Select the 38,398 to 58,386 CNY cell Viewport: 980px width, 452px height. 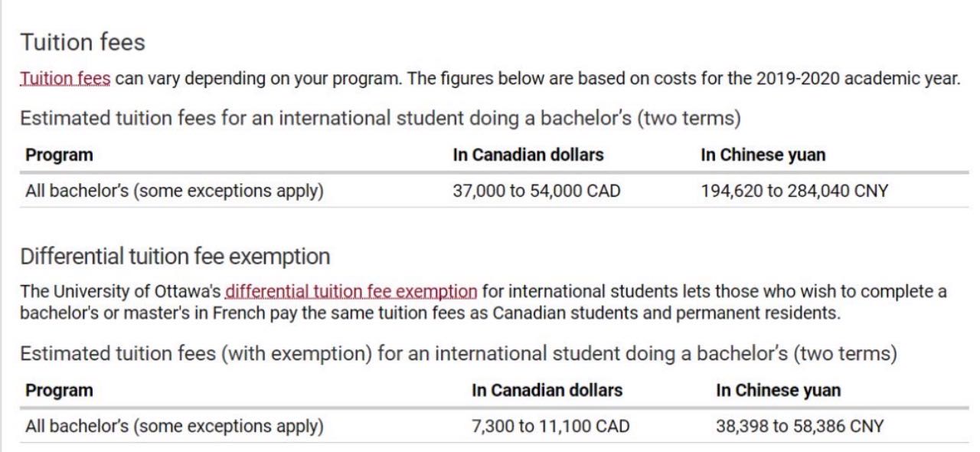pyautogui.click(x=800, y=426)
